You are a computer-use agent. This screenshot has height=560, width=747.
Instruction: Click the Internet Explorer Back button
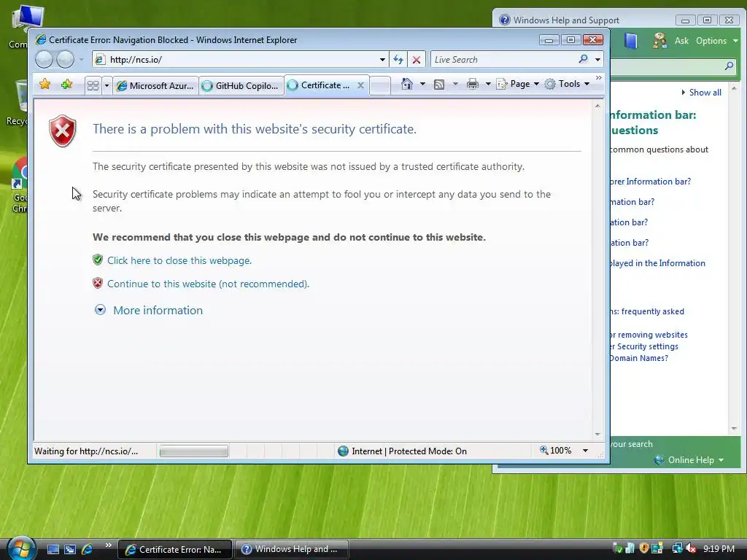point(44,60)
